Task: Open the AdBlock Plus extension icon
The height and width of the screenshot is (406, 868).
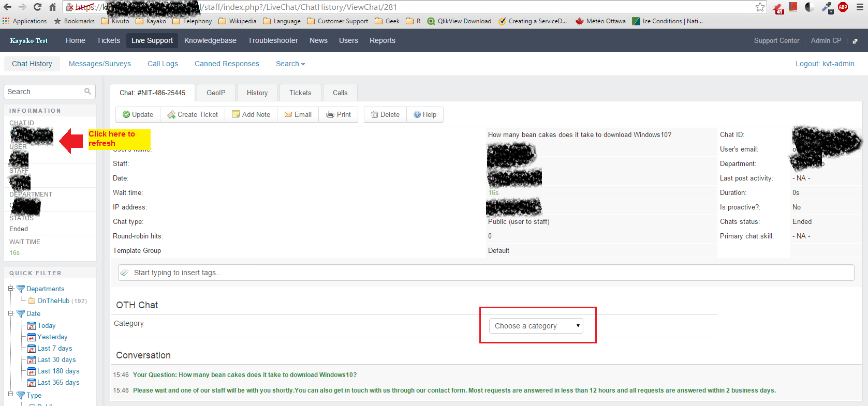Action: (843, 7)
